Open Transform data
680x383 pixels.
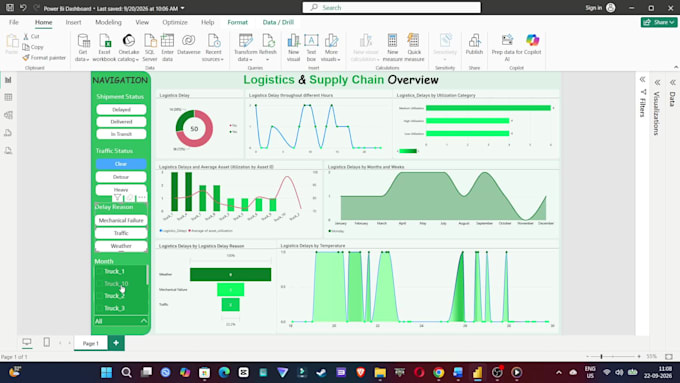click(x=245, y=48)
